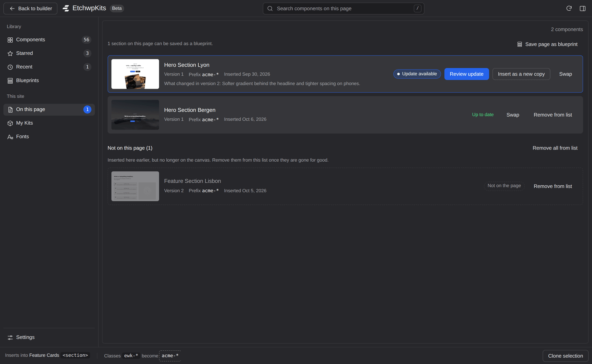Click Feature Section Lisbon title

192,181
